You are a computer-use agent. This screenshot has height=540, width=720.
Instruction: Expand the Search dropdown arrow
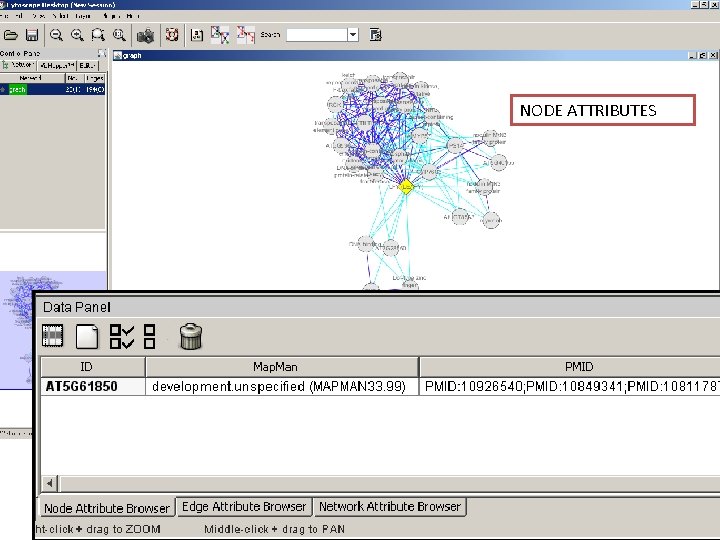352,35
